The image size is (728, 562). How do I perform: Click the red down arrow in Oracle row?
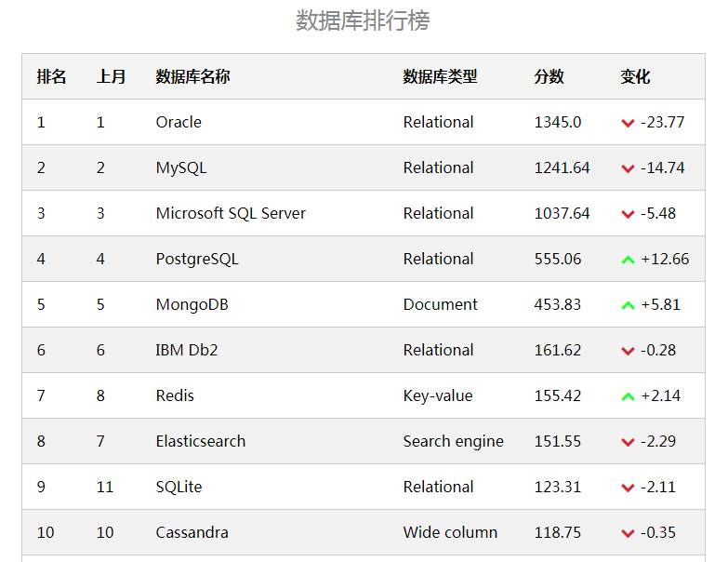point(628,123)
